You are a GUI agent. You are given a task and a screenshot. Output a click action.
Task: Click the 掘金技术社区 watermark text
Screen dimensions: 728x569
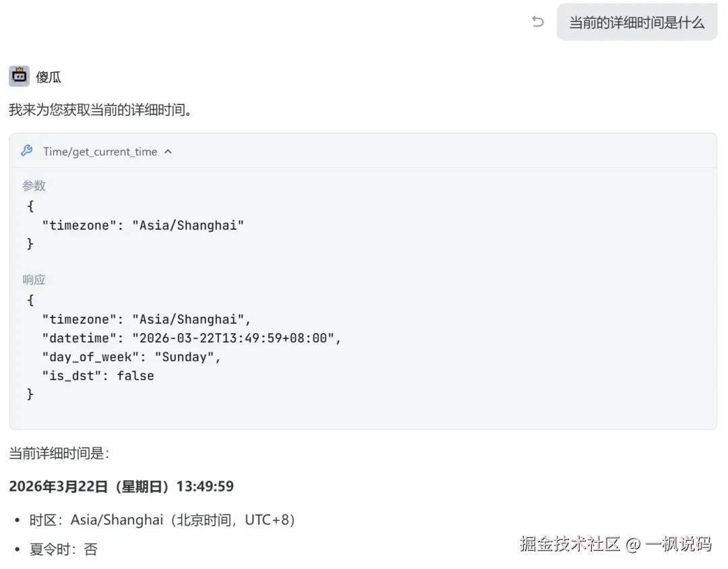pos(570,544)
